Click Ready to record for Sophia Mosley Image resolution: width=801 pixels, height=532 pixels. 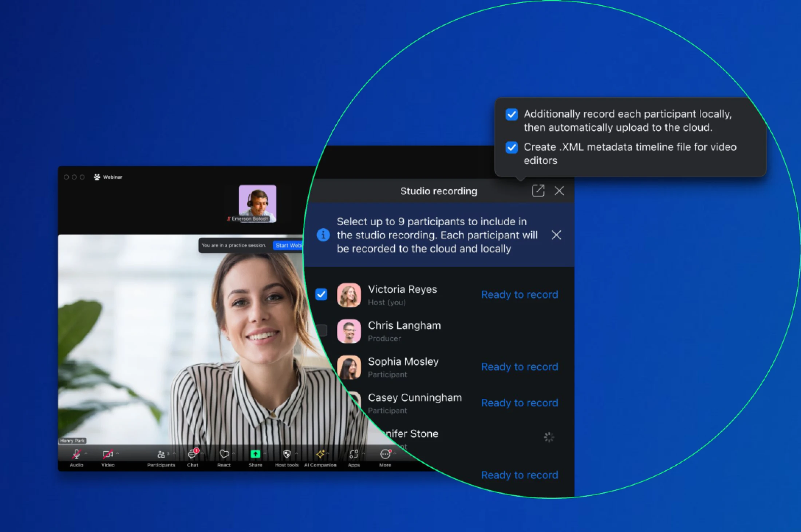520,366
